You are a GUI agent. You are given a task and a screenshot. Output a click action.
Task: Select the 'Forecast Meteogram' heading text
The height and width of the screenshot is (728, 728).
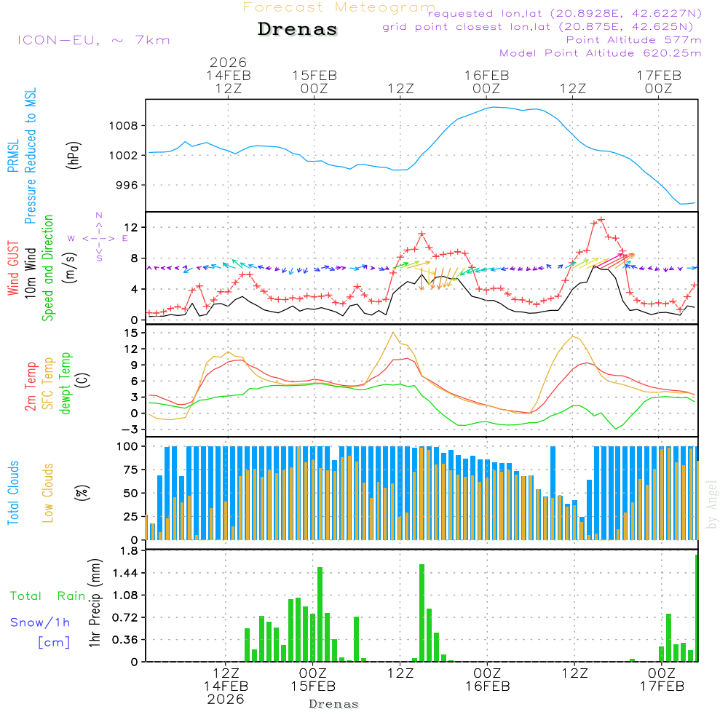[339, 7]
